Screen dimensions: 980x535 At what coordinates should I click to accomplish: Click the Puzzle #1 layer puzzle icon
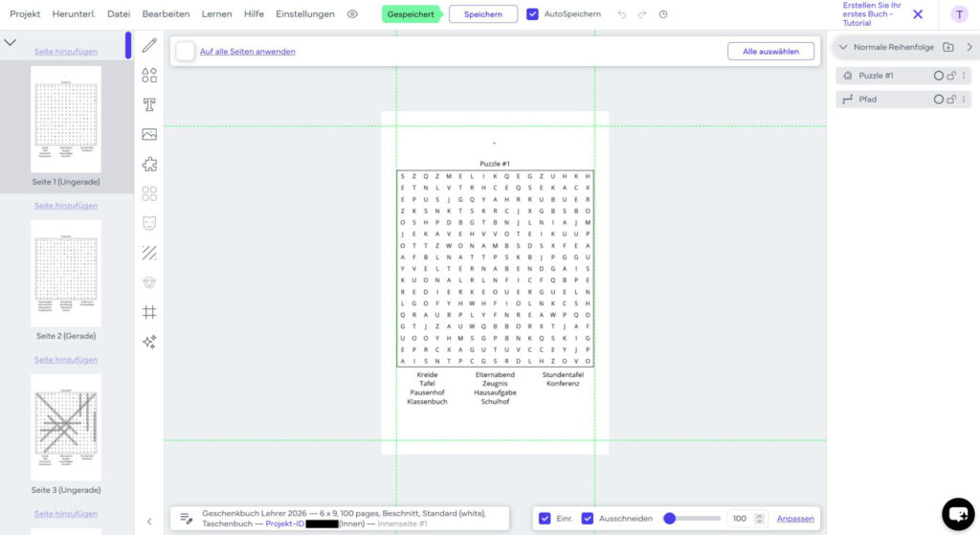[848, 76]
